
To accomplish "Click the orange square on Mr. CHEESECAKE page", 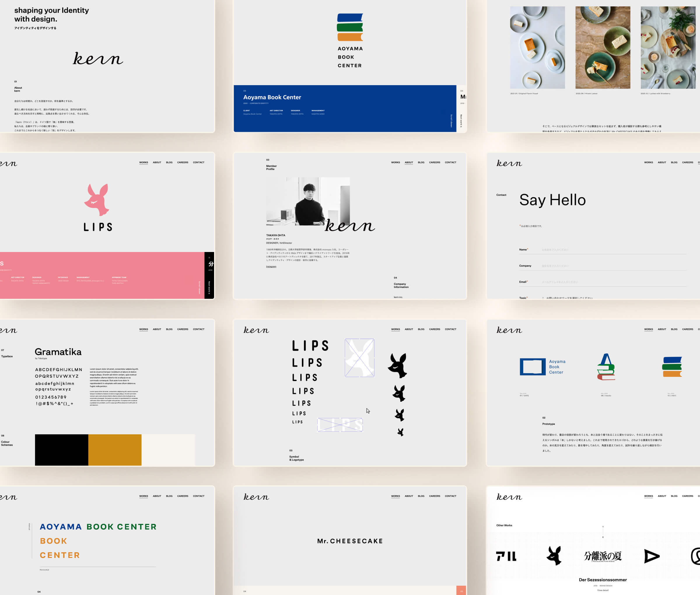I will 461,591.
